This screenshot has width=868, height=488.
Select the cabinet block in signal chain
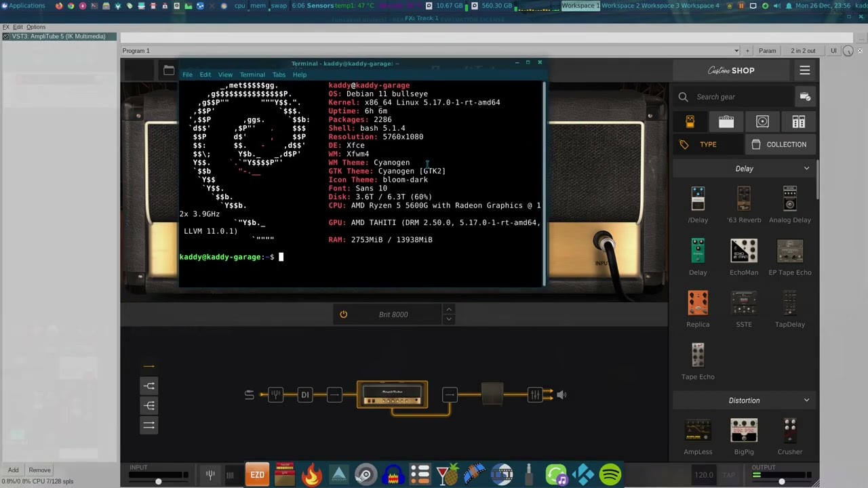point(492,394)
